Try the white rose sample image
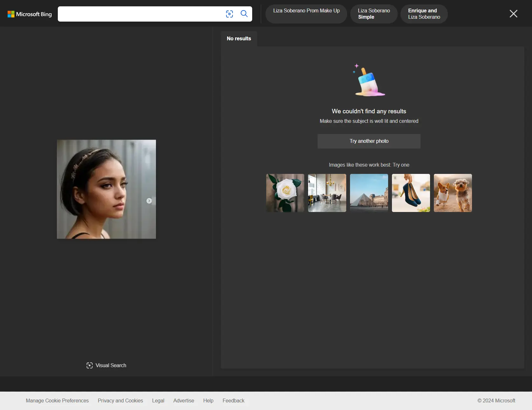This screenshot has height=410, width=532. pyautogui.click(x=285, y=193)
